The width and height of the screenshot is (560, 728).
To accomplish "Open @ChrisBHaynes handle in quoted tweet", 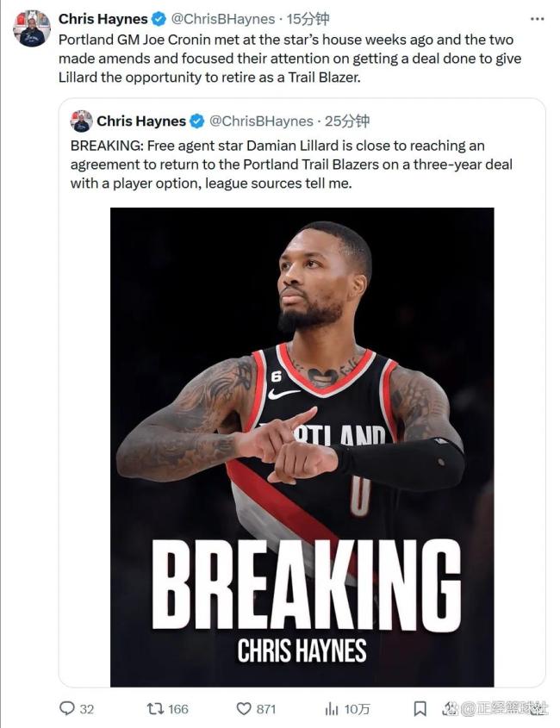I will pyautogui.click(x=261, y=121).
